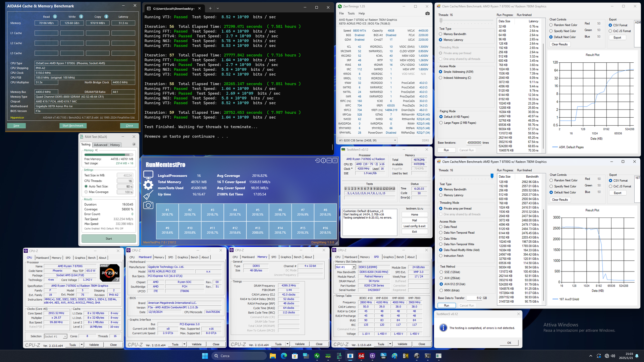Switch to Advanced tab in RAM Test

click(x=101, y=145)
